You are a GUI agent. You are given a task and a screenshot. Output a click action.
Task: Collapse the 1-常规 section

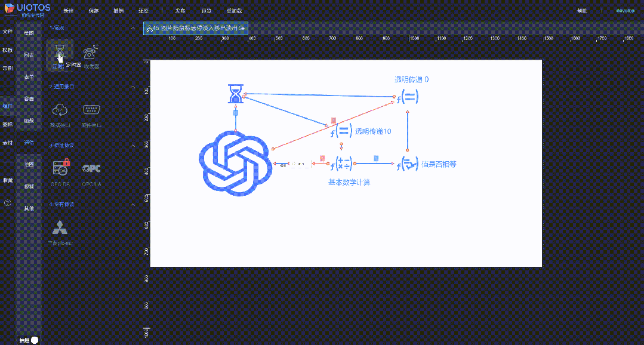pos(133,28)
